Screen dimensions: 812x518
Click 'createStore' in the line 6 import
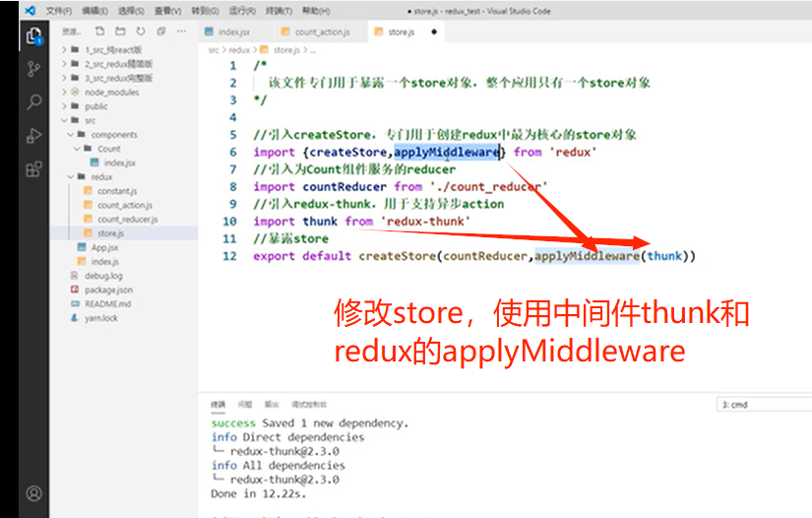click(x=348, y=152)
